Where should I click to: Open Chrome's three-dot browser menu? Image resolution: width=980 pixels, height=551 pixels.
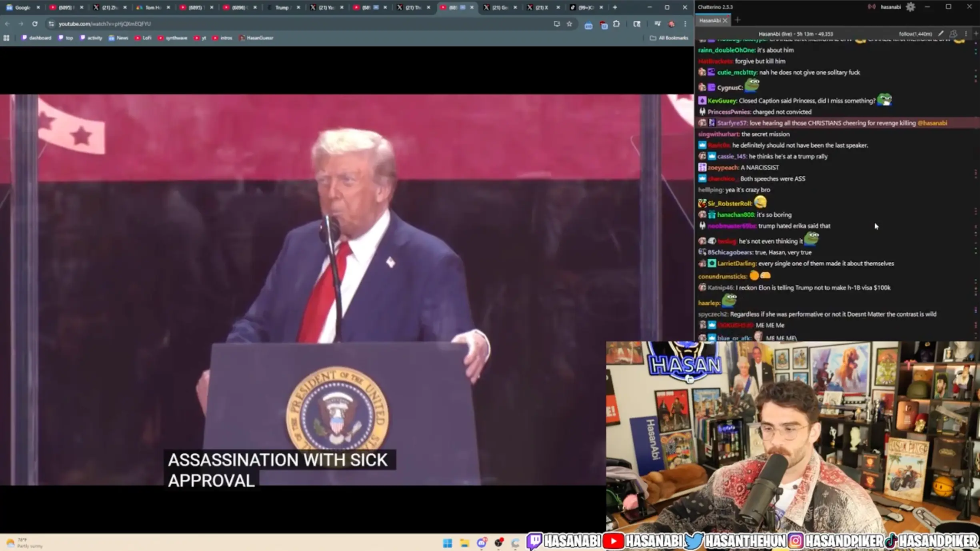point(685,24)
